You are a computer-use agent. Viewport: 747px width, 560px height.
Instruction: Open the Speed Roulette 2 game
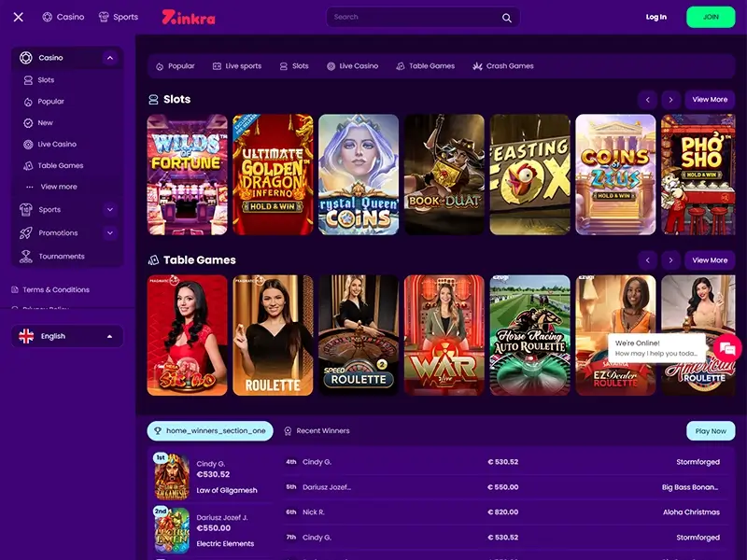[359, 335]
